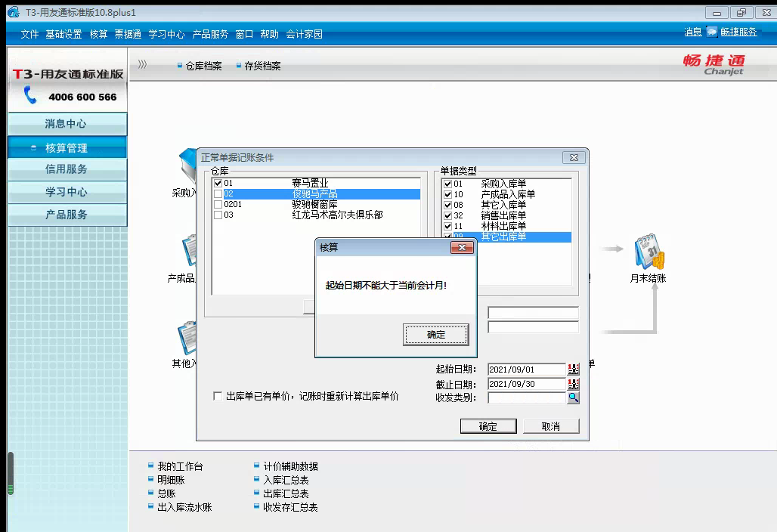Open 明细账 report link
The image size is (777, 532).
171,480
